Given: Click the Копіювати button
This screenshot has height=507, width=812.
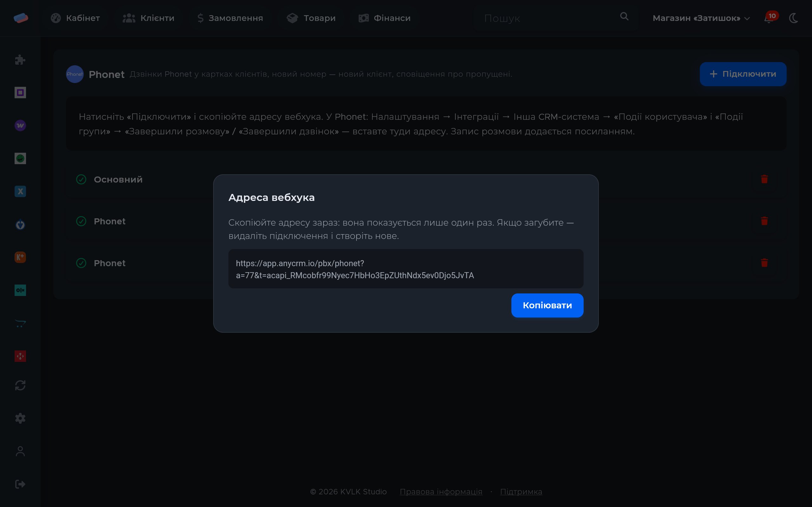Looking at the screenshot, I should (x=547, y=305).
